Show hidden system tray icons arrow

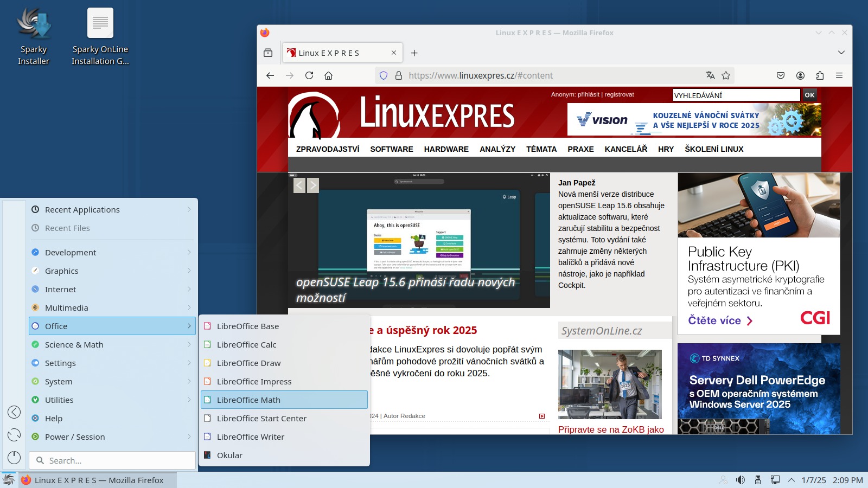point(792,480)
